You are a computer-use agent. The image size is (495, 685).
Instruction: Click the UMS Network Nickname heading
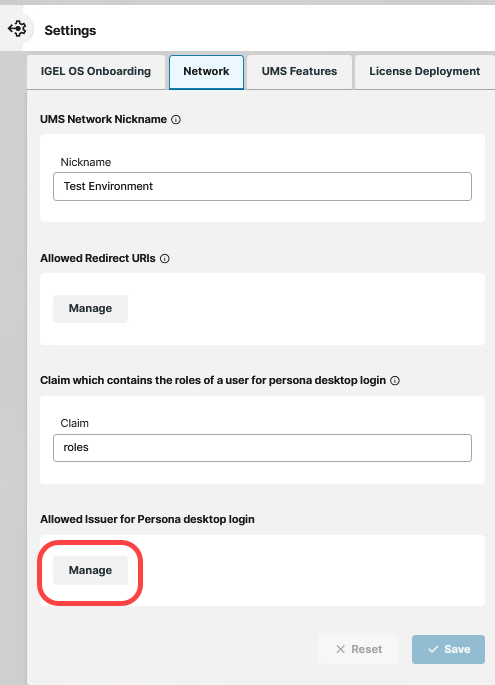click(104, 119)
